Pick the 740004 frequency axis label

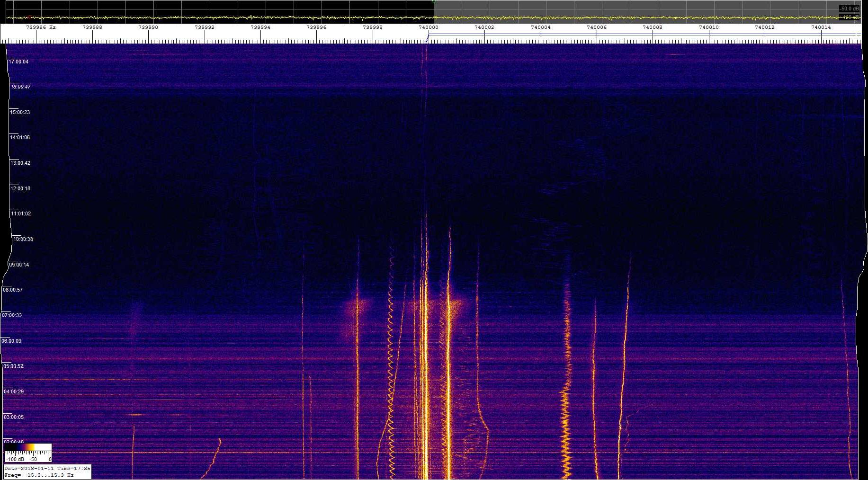(541, 27)
